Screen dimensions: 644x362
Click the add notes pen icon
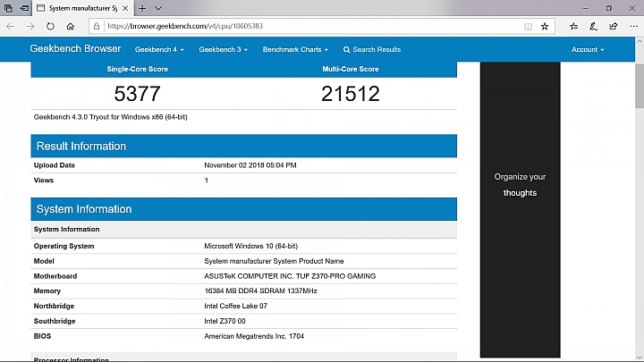point(594,26)
